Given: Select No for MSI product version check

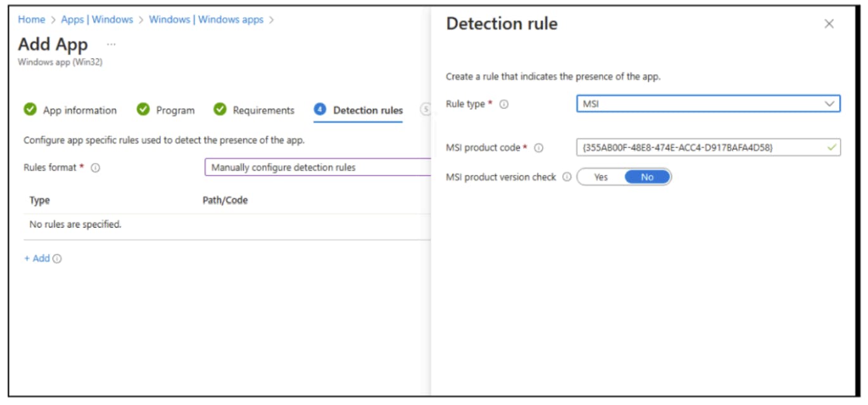Looking at the screenshot, I should tap(647, 177).
